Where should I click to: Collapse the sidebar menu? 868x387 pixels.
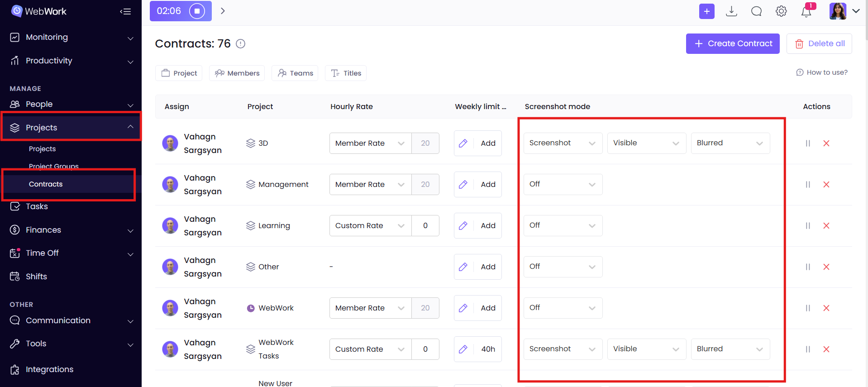125,11
